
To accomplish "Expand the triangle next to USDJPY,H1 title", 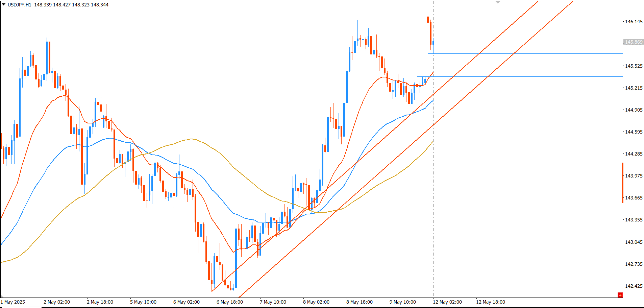I will pos(3,5).
